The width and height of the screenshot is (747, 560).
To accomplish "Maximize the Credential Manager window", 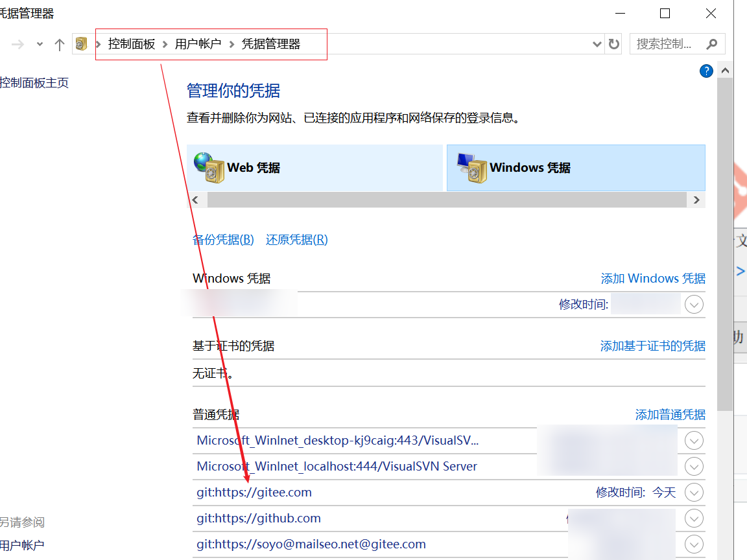I will coord(665,14).
